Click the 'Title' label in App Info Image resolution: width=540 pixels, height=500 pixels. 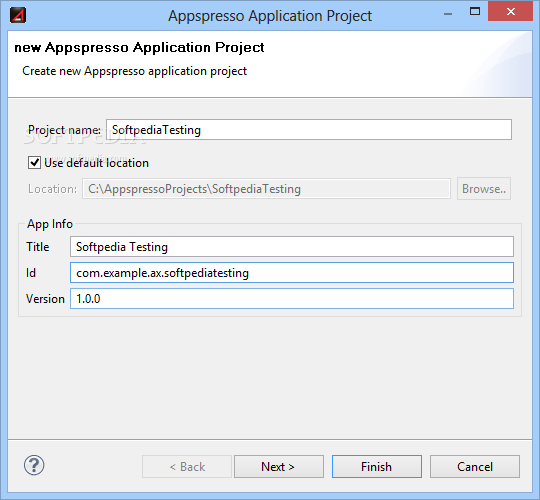[38, 247]
